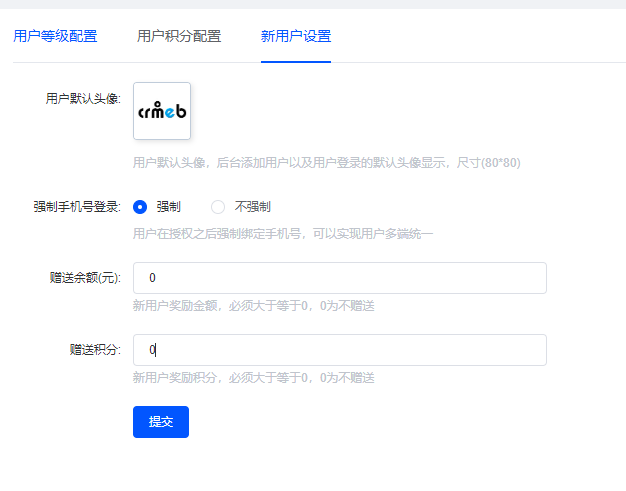Choose the 不强制 radio option
The image size is (626, 491).
(x=218, y=207)
